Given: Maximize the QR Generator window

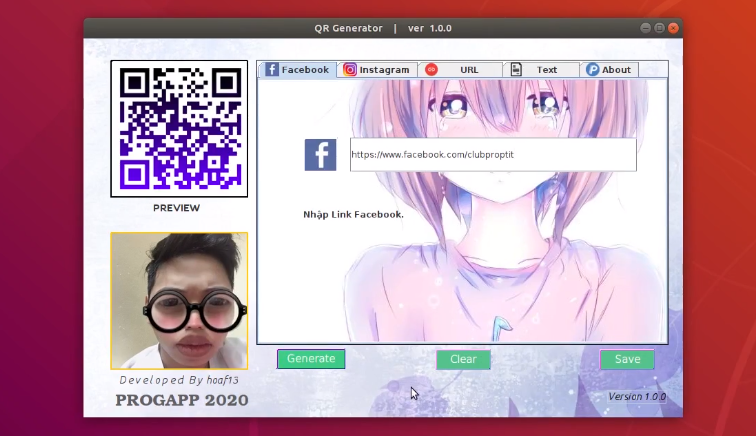Looking at the screenshot, I should [x=660, y=28].
